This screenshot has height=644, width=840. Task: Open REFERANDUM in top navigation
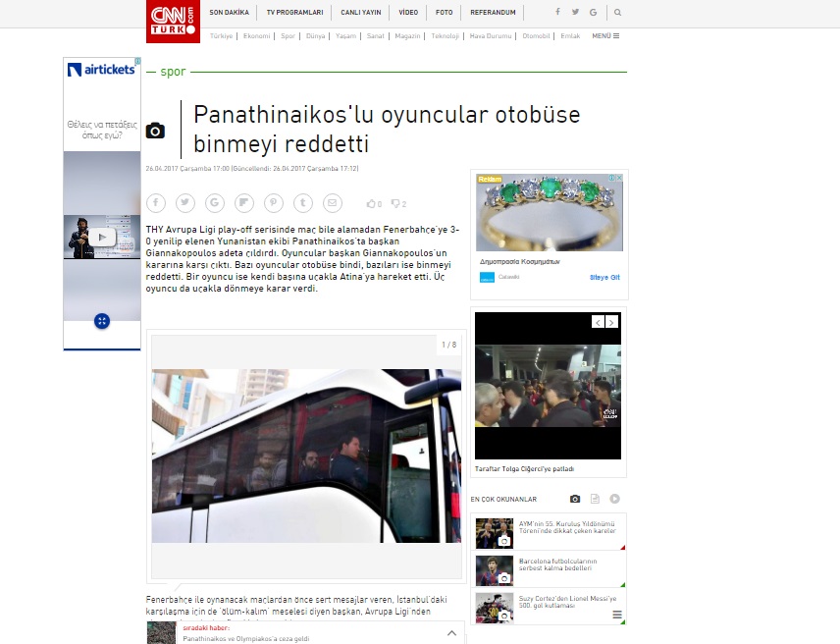tap(493, 13)
